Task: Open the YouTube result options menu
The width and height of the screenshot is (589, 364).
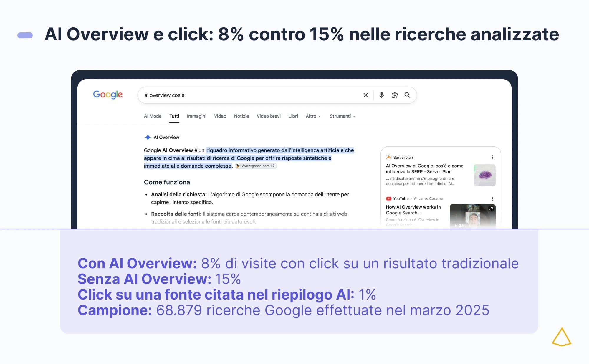Action: (492, 198)
